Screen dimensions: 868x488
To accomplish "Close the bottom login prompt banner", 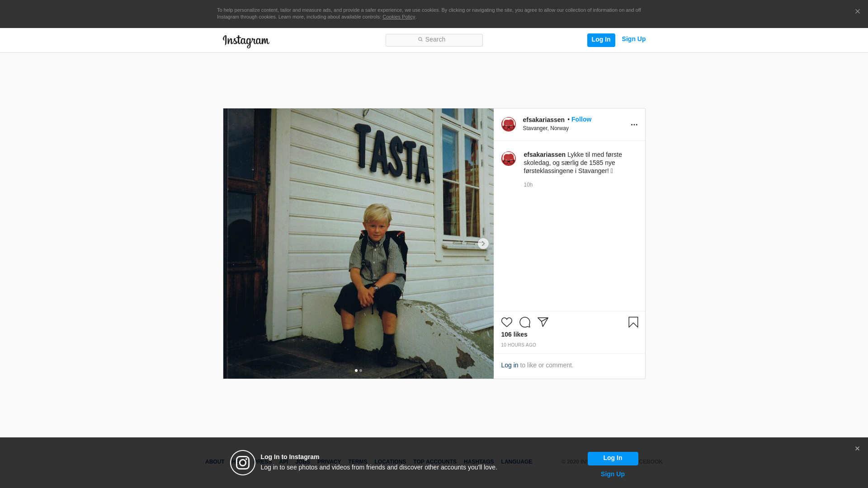I will point(857,449).
